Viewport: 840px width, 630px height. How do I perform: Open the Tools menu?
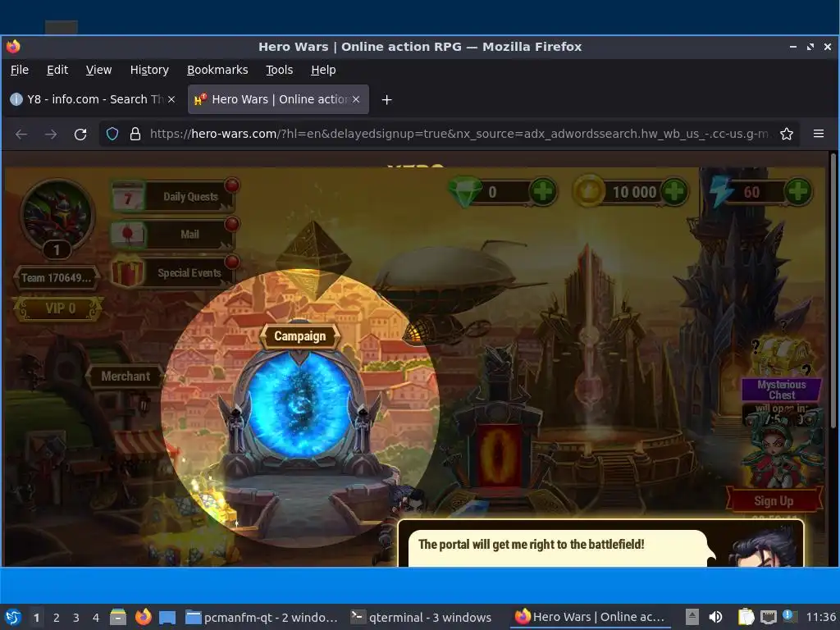[280, 70]
